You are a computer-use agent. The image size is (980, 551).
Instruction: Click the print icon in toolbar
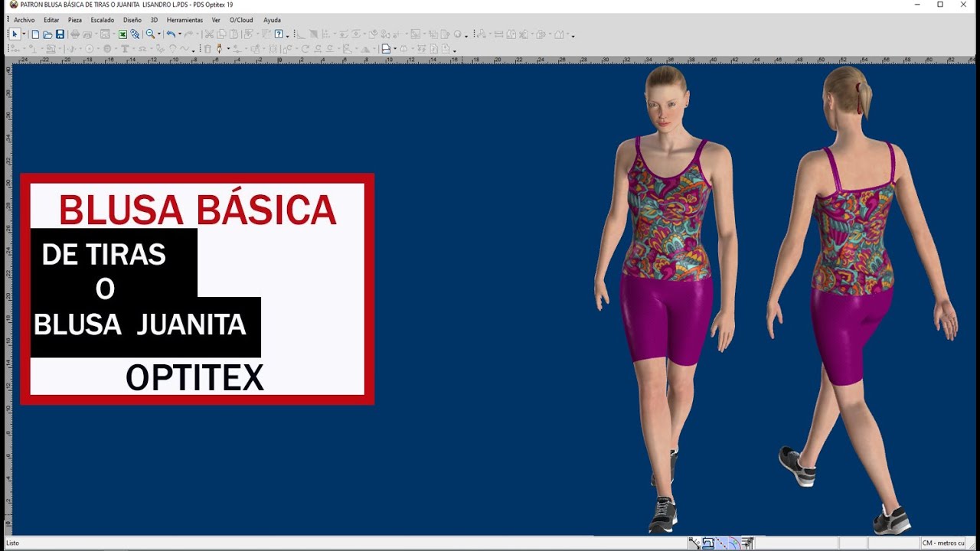75,34
